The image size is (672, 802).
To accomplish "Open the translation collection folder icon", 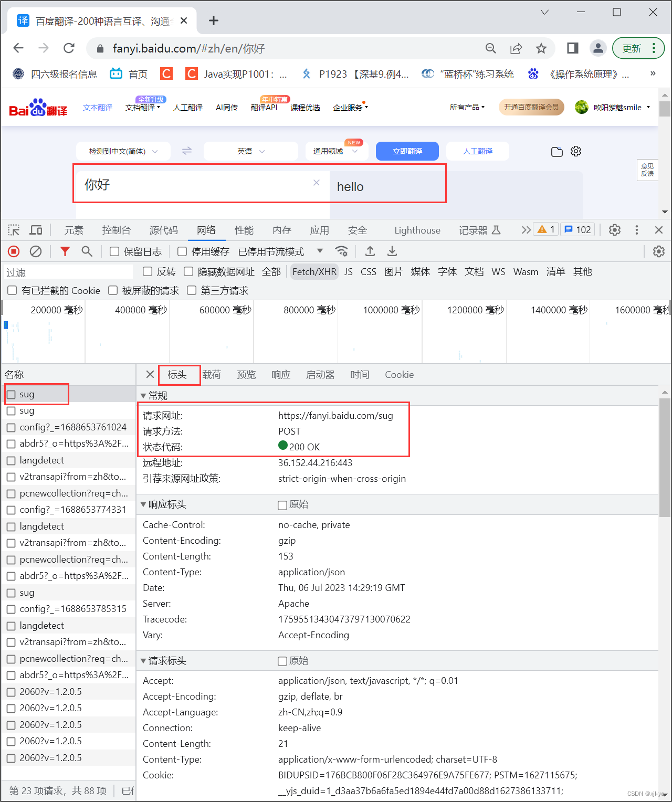I will pyautogui.click(x=557, y=152).
